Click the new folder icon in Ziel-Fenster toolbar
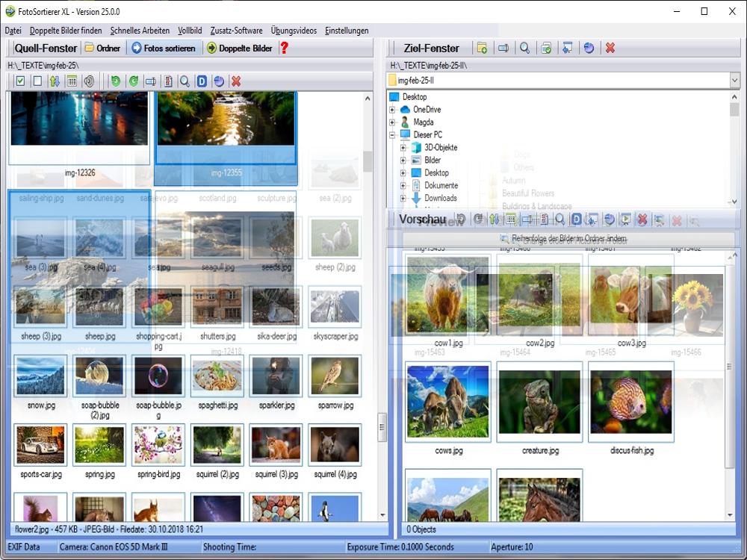The height and width of the screenshot is (560, 747). coord(482,49)
